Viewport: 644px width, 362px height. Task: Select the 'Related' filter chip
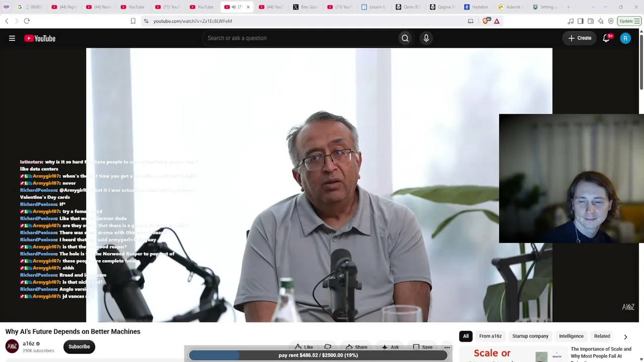602,336
